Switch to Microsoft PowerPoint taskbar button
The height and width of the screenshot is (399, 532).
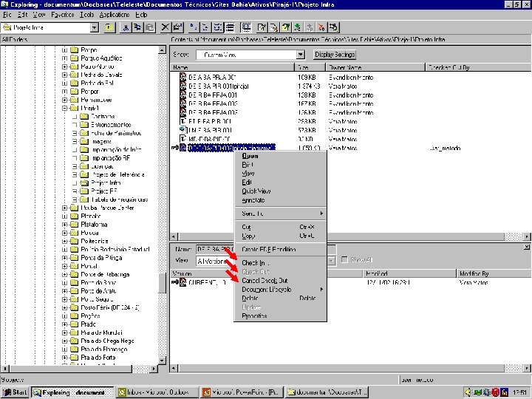tap(241, 392)
